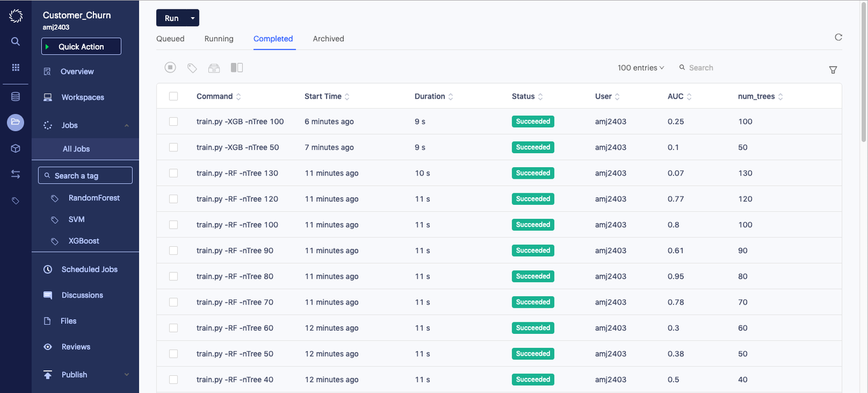Archive selected jobs via archive icon
This screenshot has width=868, height=393.
(x=214, y=67)
